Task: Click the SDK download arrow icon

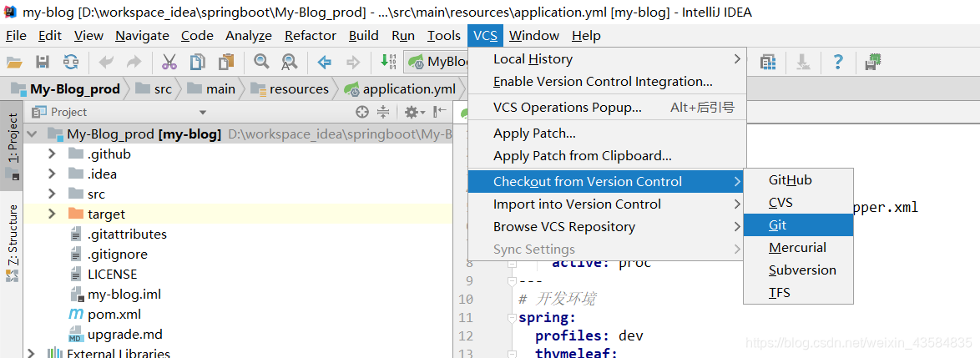Action: [803, 62]
